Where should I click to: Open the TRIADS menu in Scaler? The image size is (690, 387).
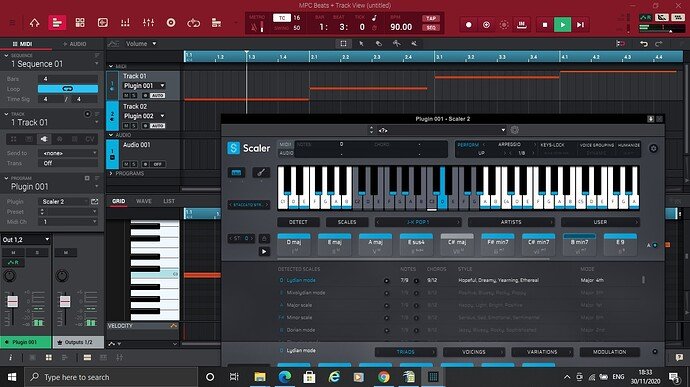tap(406, 352)
